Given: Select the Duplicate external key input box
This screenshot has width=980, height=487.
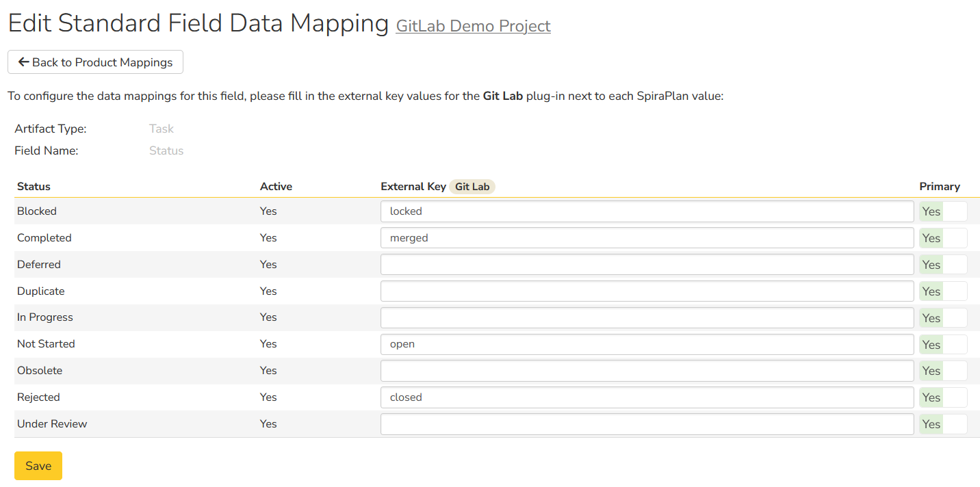Looking at the screenshot, I should (647, 291).
